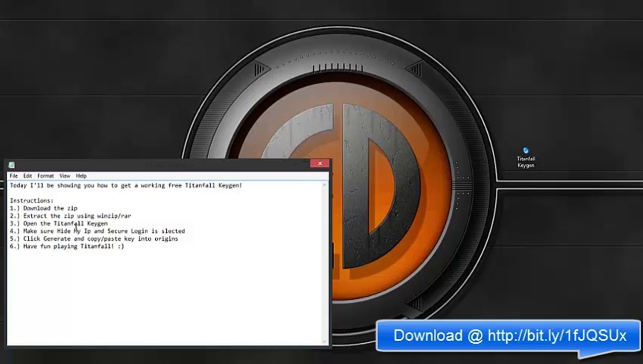Open the Format menu in Notepad

[45, 176]
